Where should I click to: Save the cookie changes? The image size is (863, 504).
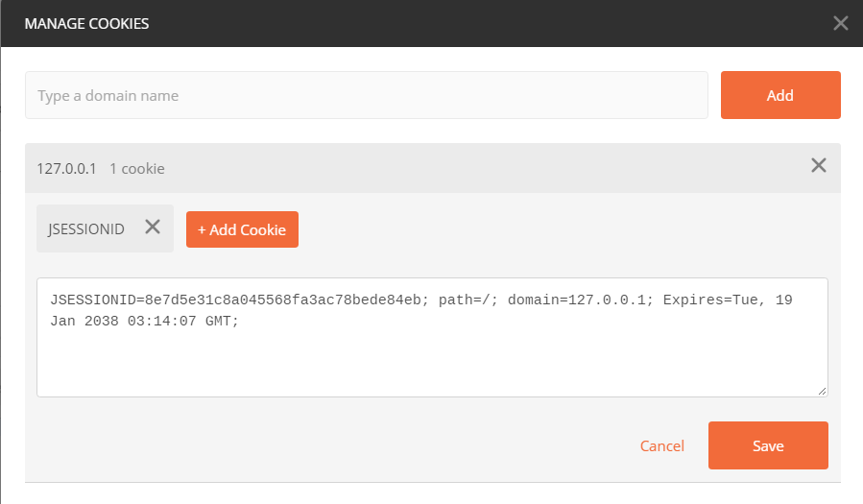[x=768, y=445]
